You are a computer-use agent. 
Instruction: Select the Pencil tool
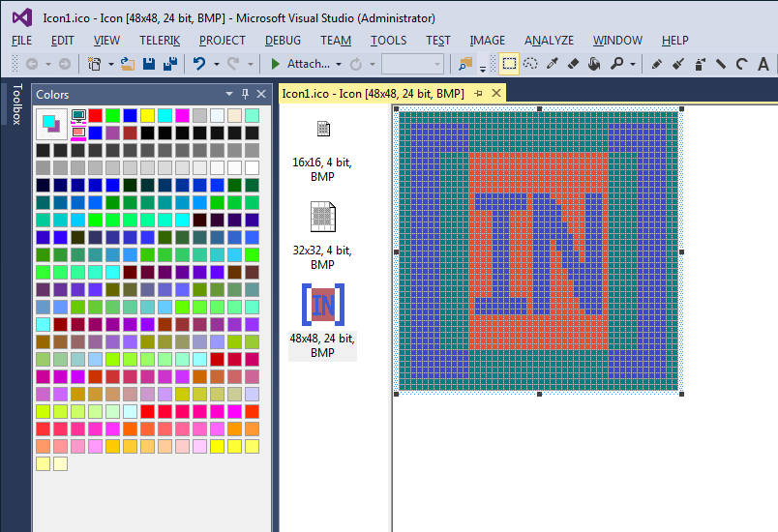tap(657, 64)
